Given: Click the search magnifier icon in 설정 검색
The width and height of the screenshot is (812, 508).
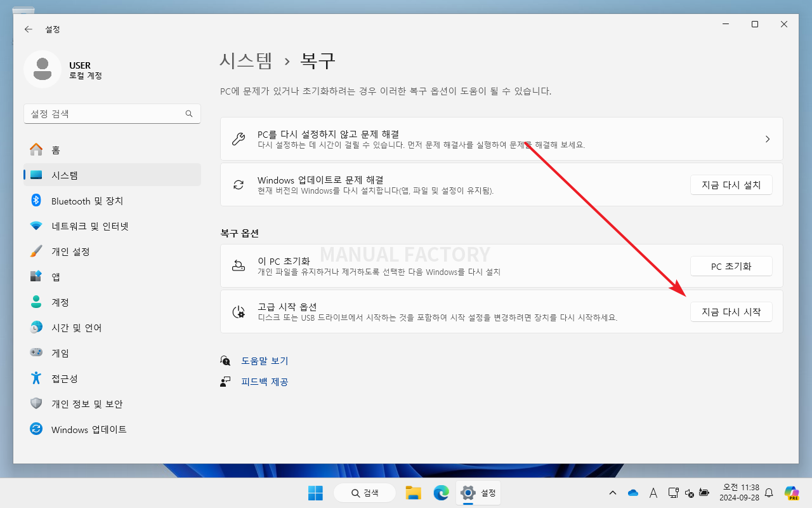Looking at the screenshot, I should click(x=189, y=114).
